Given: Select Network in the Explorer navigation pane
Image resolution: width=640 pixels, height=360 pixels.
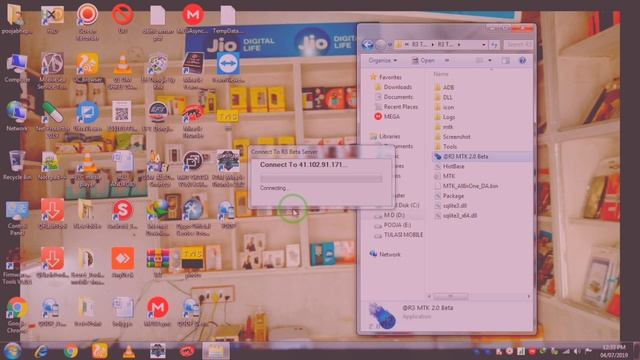Looking at the screenshot, I should coord(384,254).
